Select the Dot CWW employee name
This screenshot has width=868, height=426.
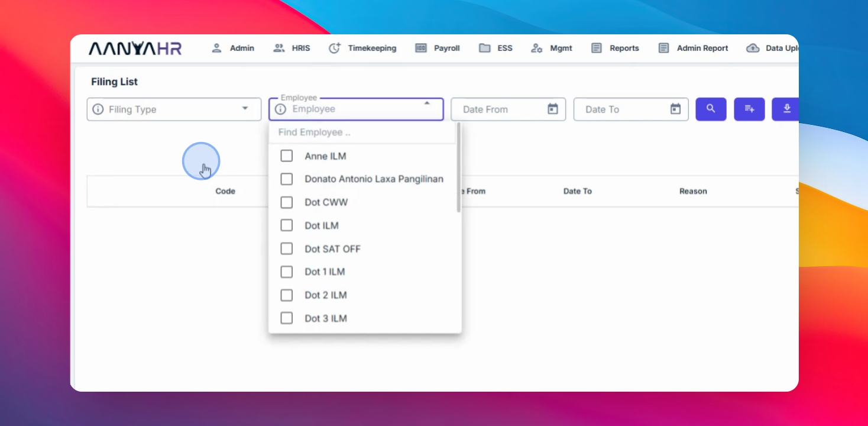pos(326,202)
